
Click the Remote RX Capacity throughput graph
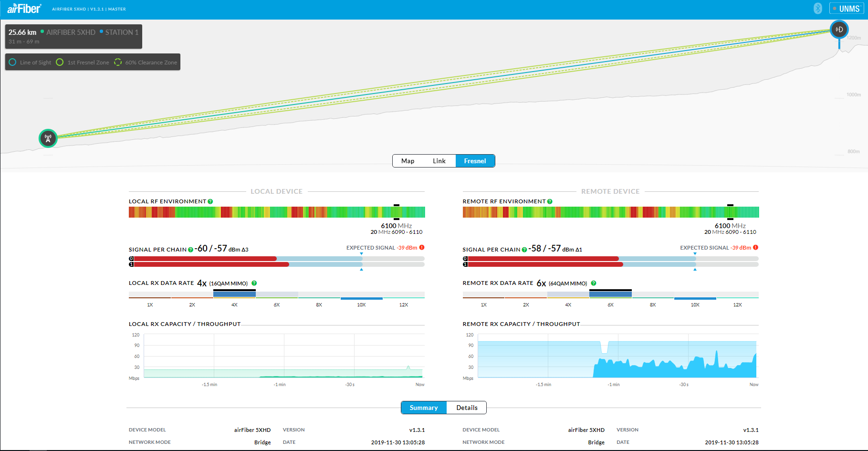coord(617,356)
